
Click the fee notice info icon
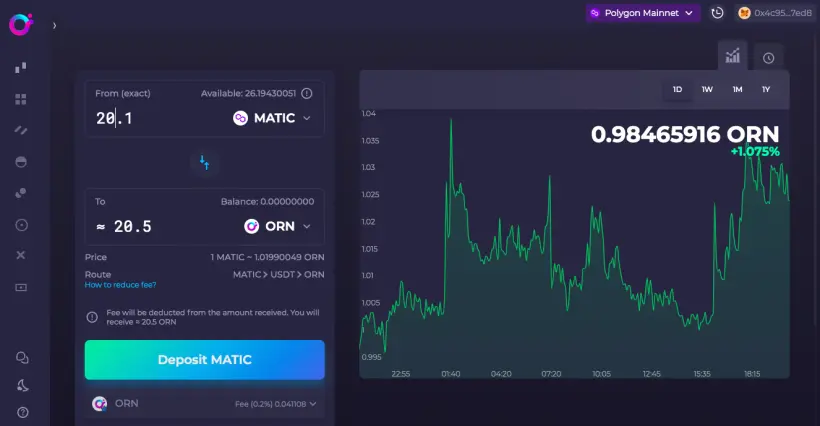(x=92, y=317)
